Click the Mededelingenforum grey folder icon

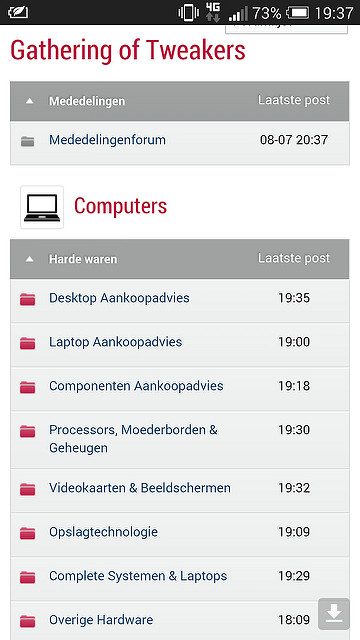pos(27,141)
